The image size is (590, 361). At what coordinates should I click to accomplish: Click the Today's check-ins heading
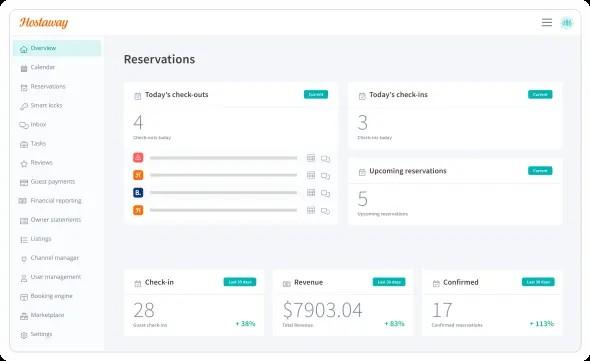tap(398, 95)
